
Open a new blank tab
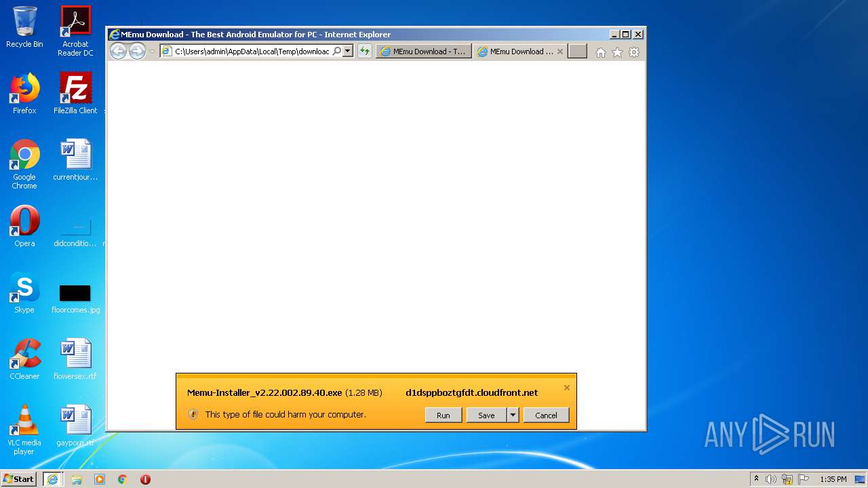[577, 52]
